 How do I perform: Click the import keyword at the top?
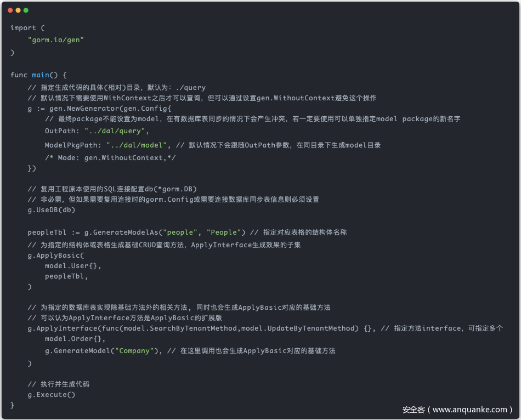(23, 28)
